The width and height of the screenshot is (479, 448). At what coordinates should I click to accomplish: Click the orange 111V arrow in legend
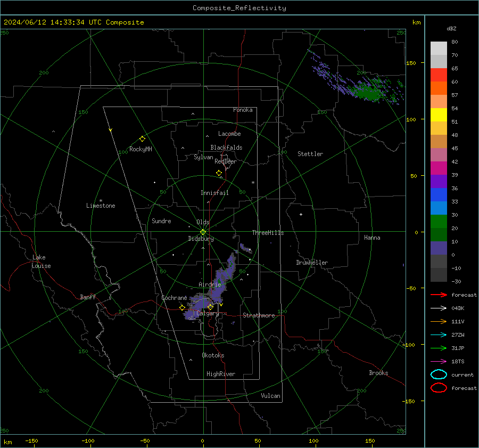tap(439, 321)
